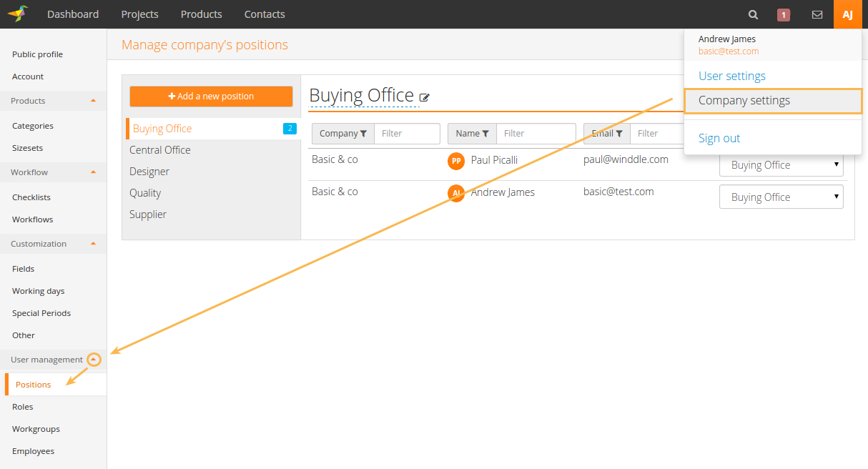Click Paul Picalli's PP avatar

click(x=455, y=161)
